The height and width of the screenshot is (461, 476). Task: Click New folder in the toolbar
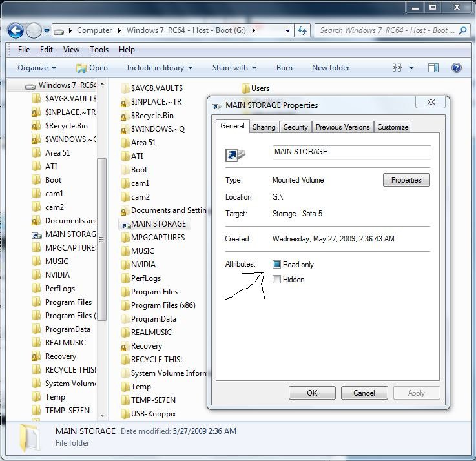(331, 68)
